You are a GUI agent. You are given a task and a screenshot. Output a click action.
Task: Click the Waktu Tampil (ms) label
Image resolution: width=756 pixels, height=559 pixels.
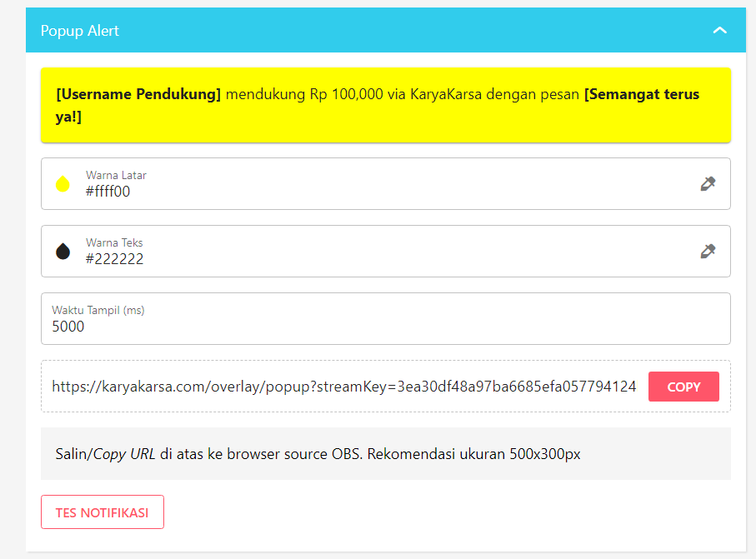tap(98, 310)
